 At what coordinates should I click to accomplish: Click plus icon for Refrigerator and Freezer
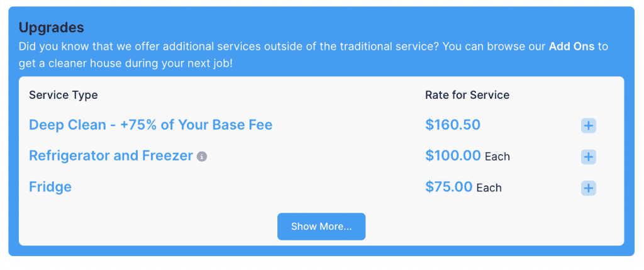click(588, 157)
